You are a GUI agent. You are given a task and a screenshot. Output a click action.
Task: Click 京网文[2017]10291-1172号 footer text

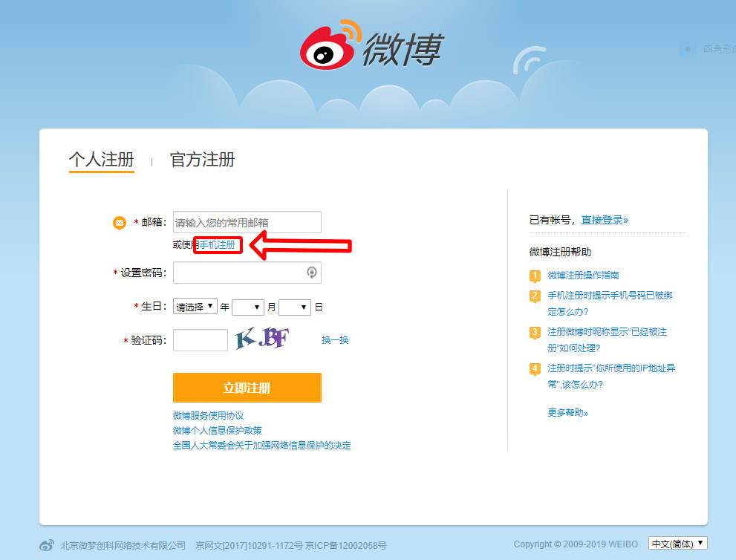pos(250,545)
